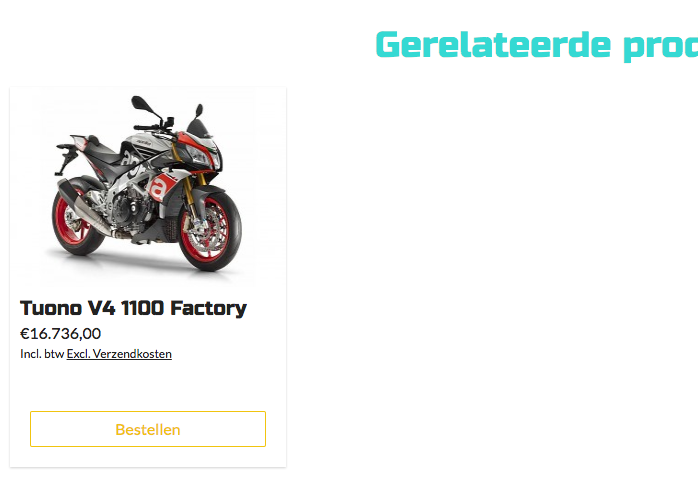Click the motorcycle's red front wheel
The image size is (698, 486).
[210, 231]
